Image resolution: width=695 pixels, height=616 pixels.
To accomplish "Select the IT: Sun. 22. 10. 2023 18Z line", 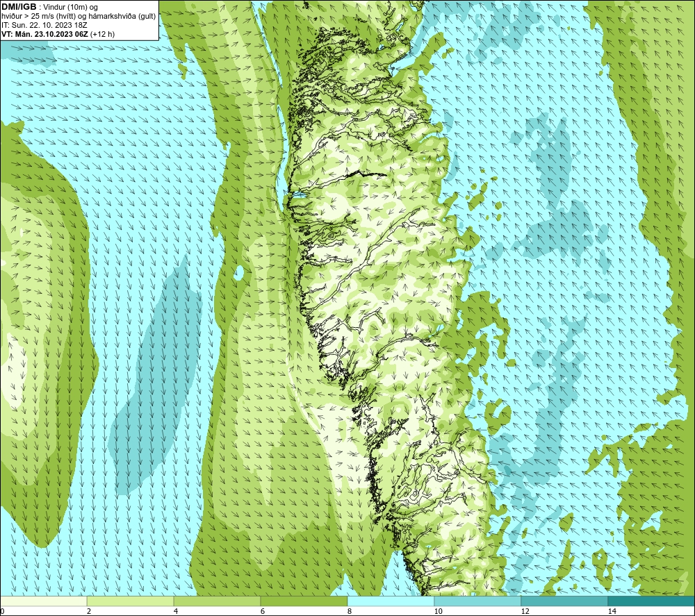I will click(x=44, y=25).
